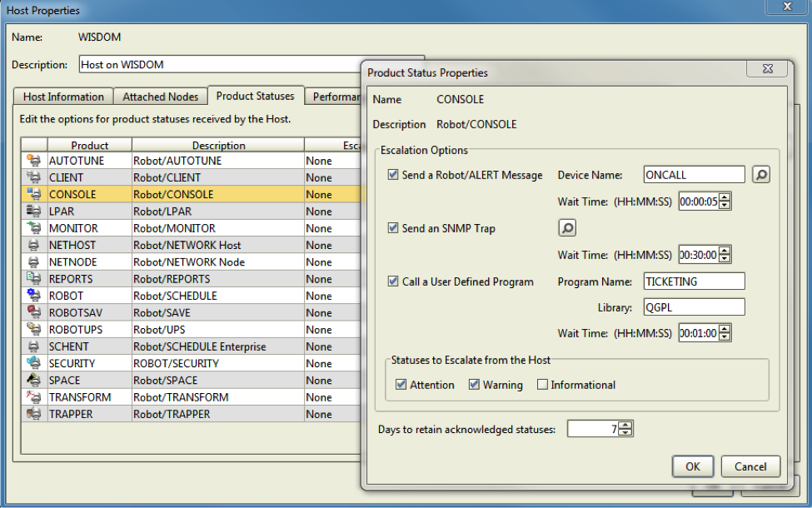The image size is (812, 508).
Task: Click the TRAPPER product row icon
Action: click(33, 414)
